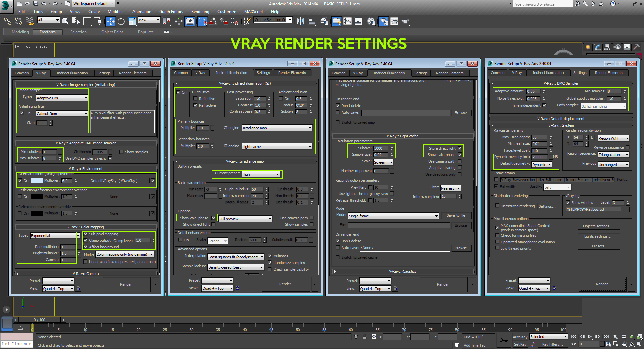Choose the Rectangular Selection Region tool
The image size is (644, 349).
coord(87,21)
